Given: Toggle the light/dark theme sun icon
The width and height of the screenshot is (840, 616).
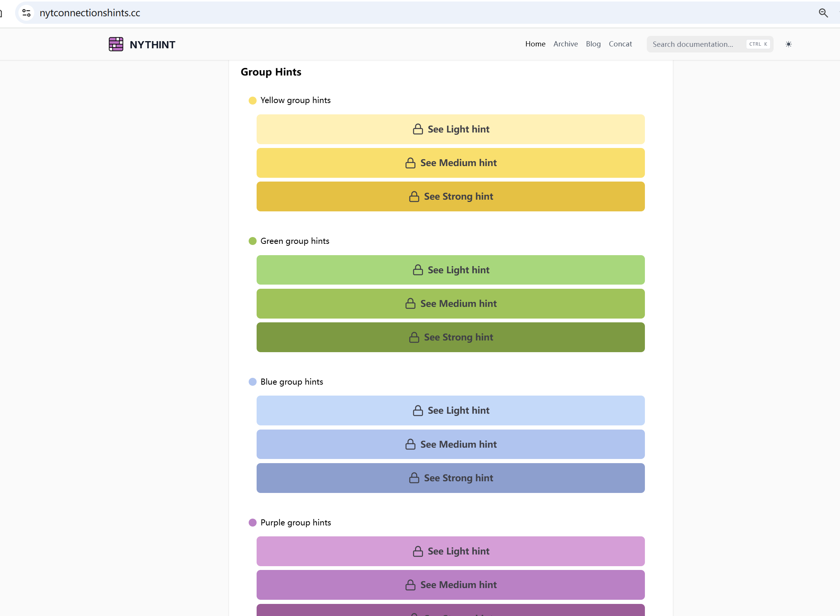Looking at the screenshot, I should (x=788, y=44).
